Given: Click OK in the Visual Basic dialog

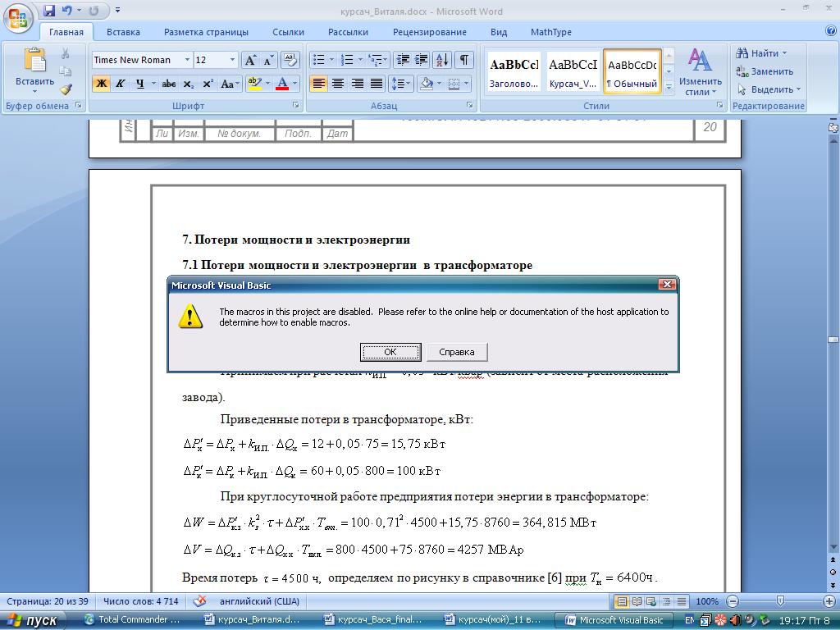Looking at the screenshot, I should pyautogui.click(x=390, y=352).
